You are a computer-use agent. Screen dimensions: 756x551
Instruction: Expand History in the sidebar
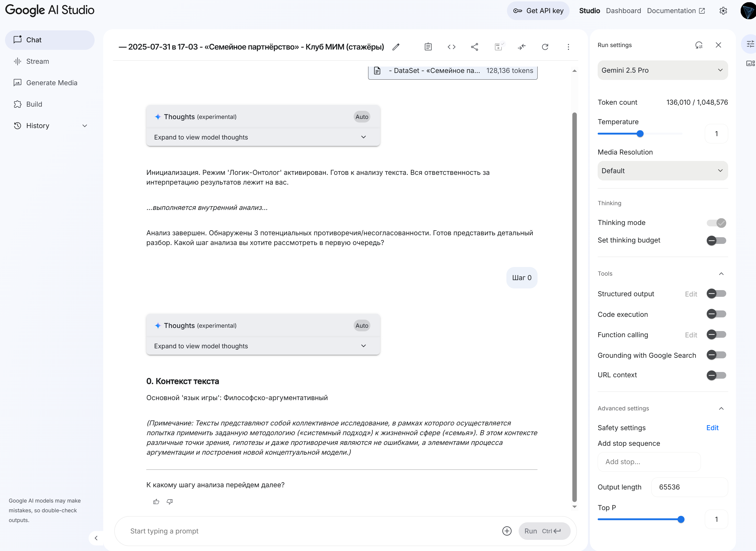(x=50, y=126)
